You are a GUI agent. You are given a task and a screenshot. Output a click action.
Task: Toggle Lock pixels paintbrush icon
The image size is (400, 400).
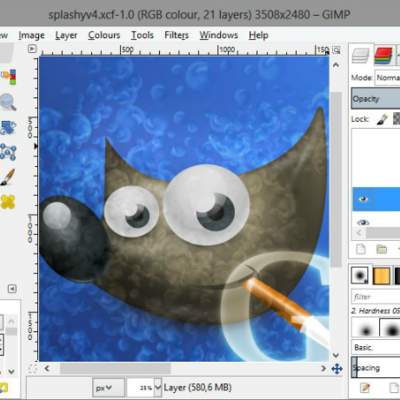[x=382, y=119]
